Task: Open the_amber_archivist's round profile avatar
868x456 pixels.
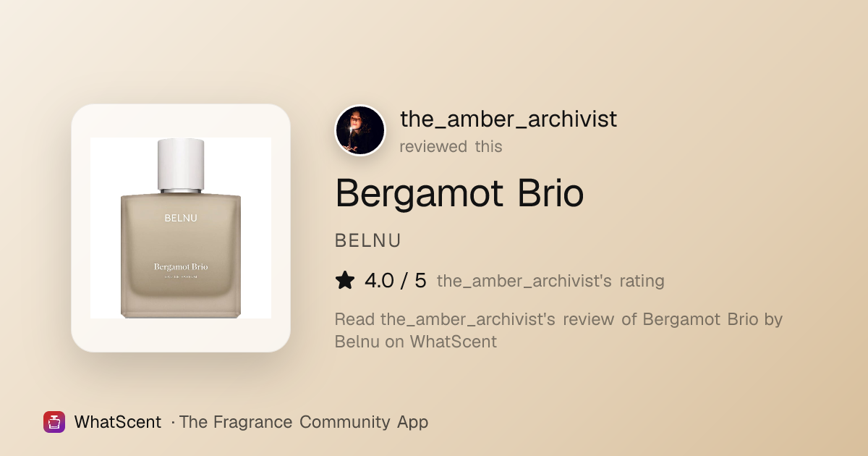Action: pos(360,130)
